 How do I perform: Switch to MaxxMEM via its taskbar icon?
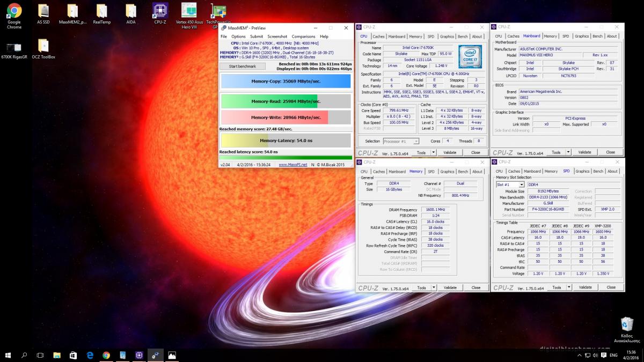[156, 355]
